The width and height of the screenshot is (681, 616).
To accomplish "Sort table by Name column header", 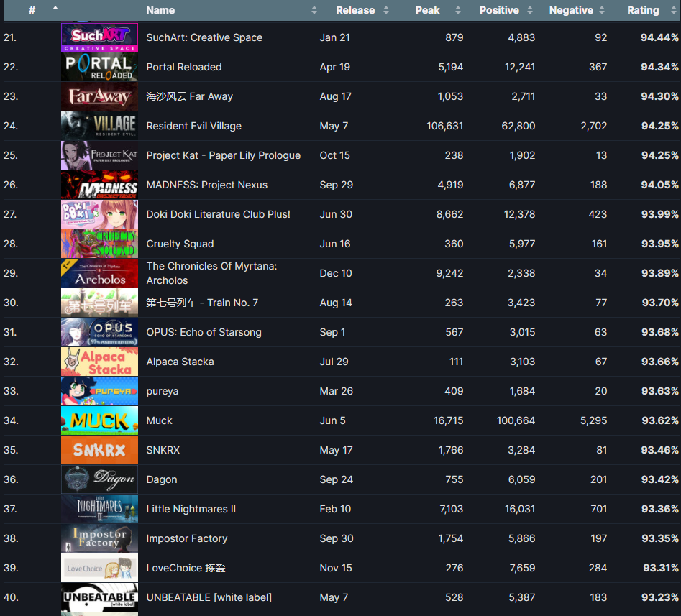I will pyautogui.click(x=160, y=10).
